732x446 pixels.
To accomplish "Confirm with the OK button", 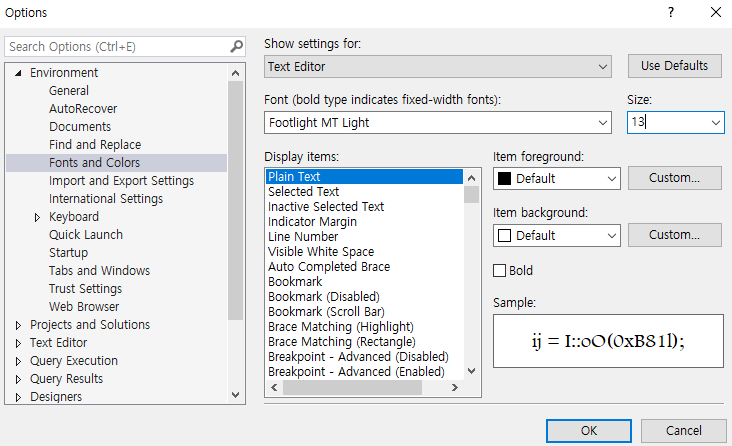I will point(589,431).
